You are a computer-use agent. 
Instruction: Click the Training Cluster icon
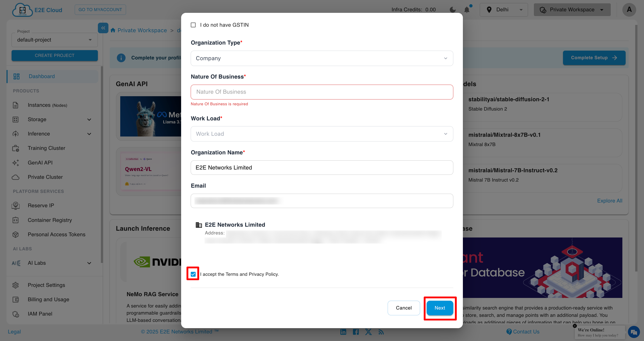[x=16, y=148]
